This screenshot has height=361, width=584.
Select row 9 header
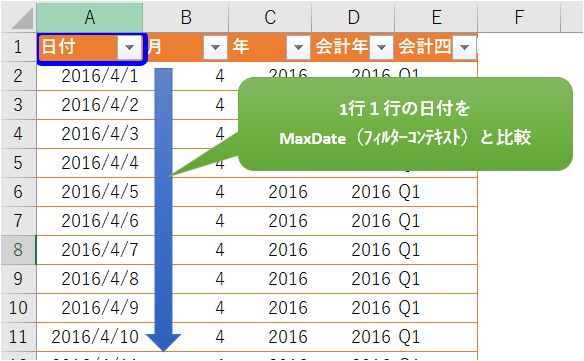pyautogui.click(x=18, y=279)
